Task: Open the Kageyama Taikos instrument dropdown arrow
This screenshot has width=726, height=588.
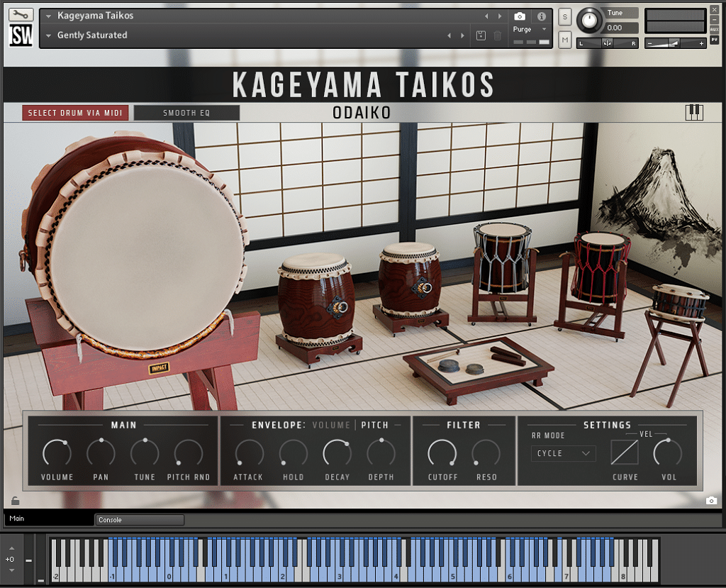Action: [x=48, y=16]
